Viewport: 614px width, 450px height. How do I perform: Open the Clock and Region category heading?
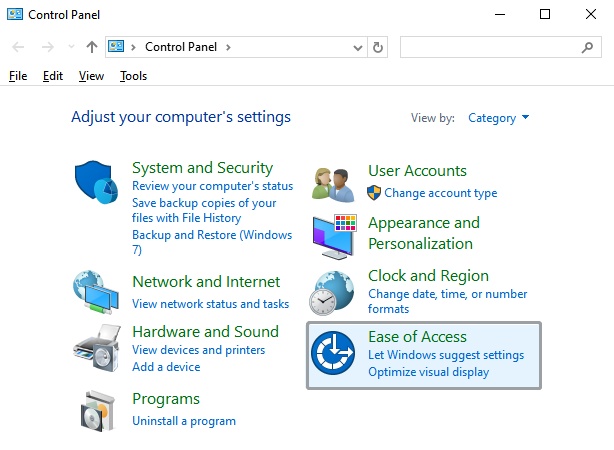428,276
